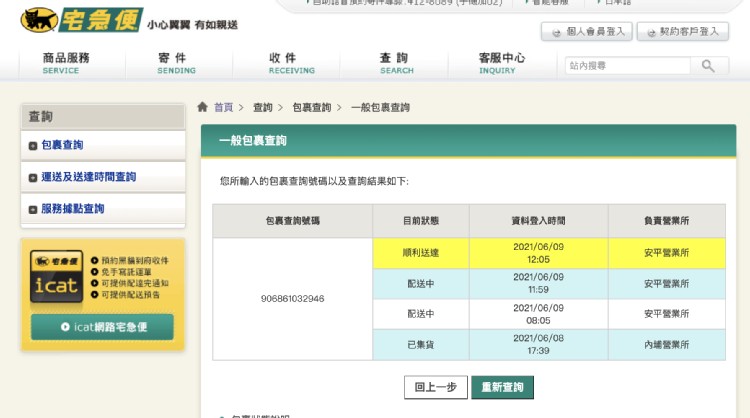The width and height of the screenshot is (750, 418).
Task: Open the 收件 RECEIVING menu
Action: click(x=291, y=64)
